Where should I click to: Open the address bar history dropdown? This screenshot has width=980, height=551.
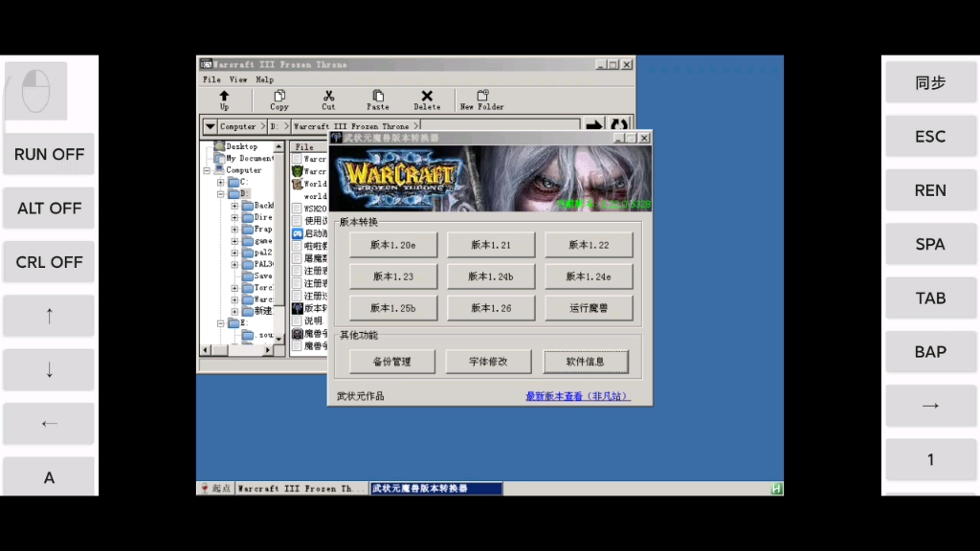[x=210, y=126]
